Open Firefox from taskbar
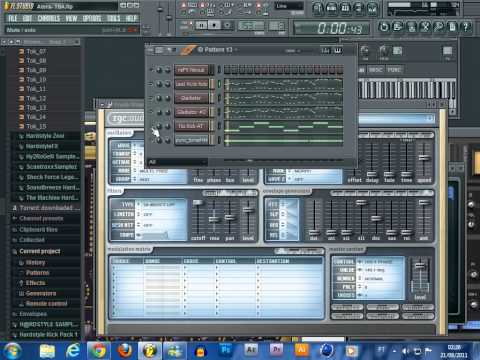The height and width of the screenshot is (360, 480). pos(125,351)
